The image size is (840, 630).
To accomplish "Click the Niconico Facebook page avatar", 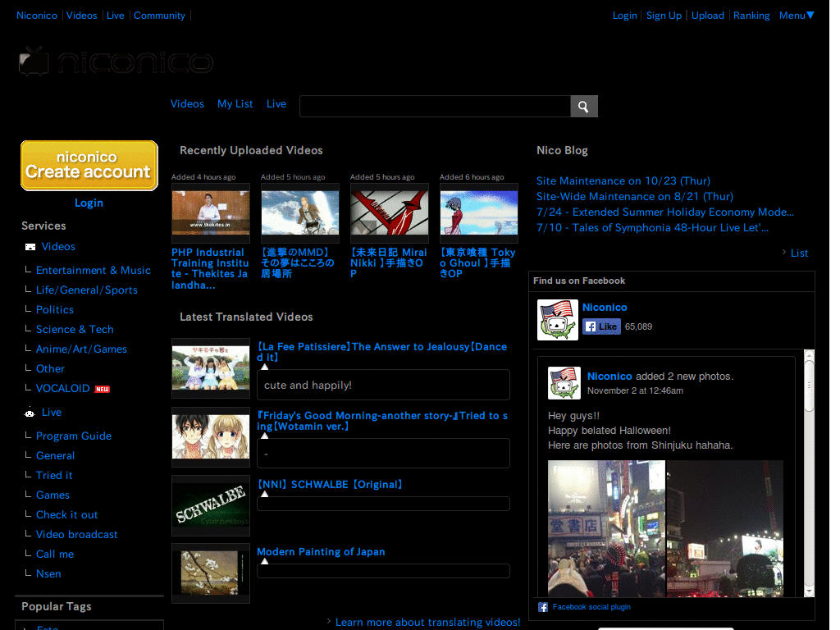I will [x=558, y=320].
